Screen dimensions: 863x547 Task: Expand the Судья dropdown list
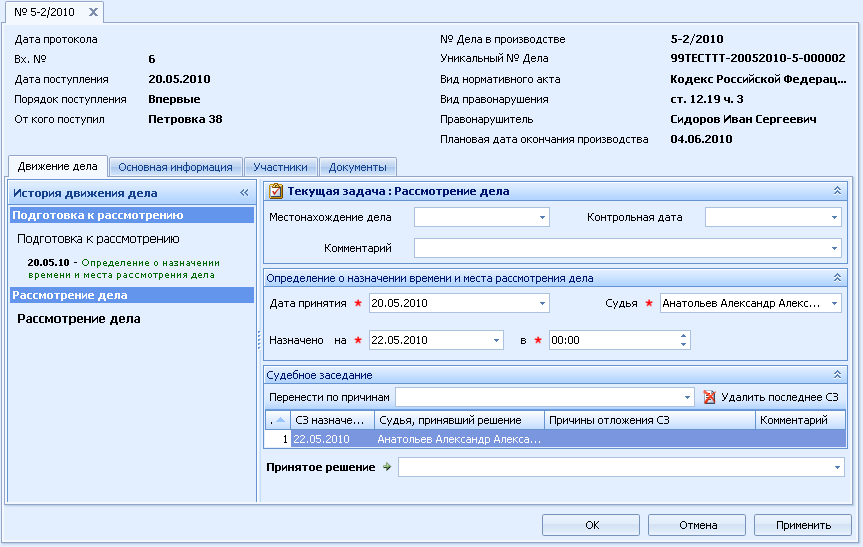[x=834, y=303]
